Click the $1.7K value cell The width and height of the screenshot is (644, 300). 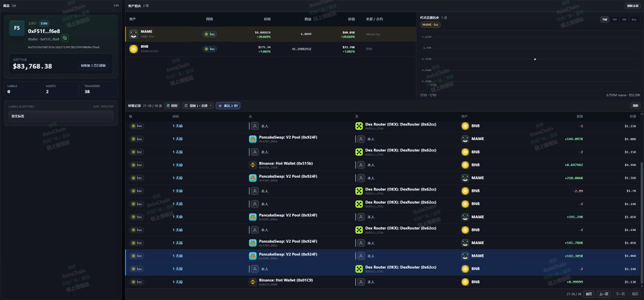(631, 191)
